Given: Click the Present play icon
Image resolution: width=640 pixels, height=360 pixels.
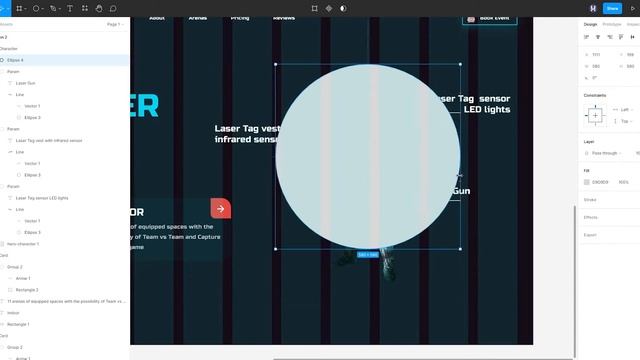Looking at the screenshot, I should coord(633,8).
